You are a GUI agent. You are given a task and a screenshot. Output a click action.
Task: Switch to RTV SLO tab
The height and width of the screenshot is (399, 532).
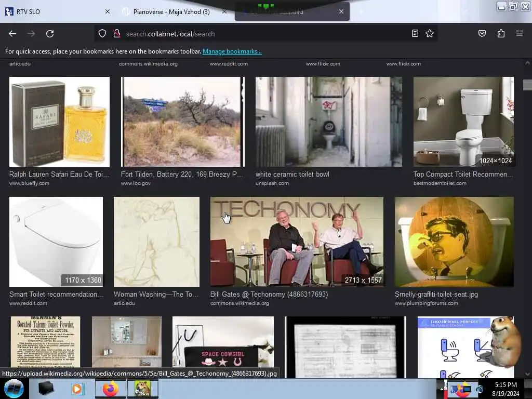point(57,11)
